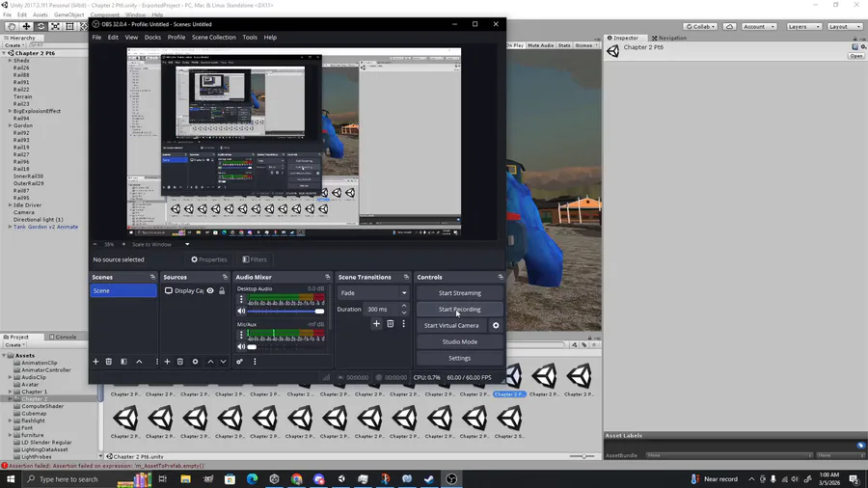The width and height of the screenshot is (868, 488).
Task: Open Desktop Audio three-dot options
Action: pos(241,299)
